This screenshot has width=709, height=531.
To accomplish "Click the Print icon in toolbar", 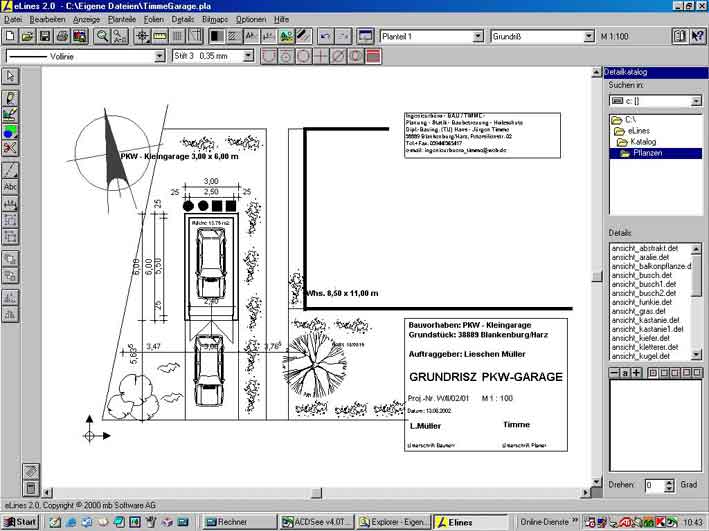I will 63,36.
